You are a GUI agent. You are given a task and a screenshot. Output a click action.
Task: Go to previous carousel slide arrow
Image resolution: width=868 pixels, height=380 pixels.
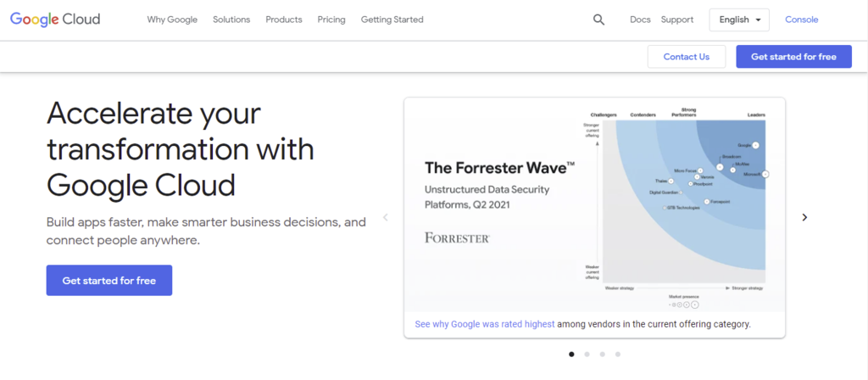[386, 217]
